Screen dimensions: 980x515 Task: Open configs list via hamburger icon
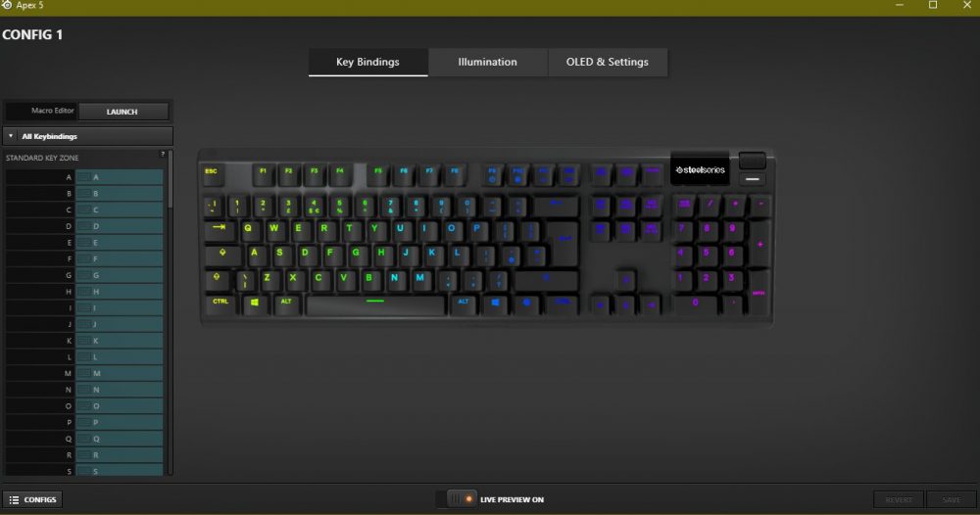pyautogui.click(x=14, y=499)
